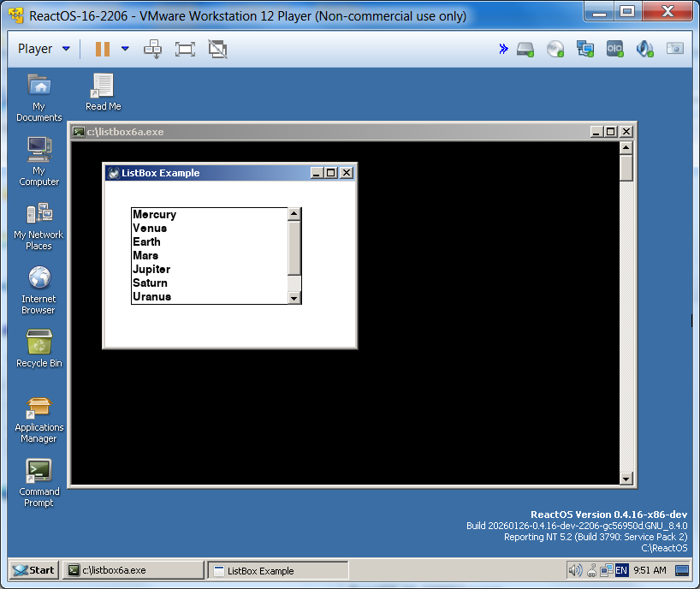Click the console window scroll up arrow
The width and height of the screenshot is (700, 589).
626,147
